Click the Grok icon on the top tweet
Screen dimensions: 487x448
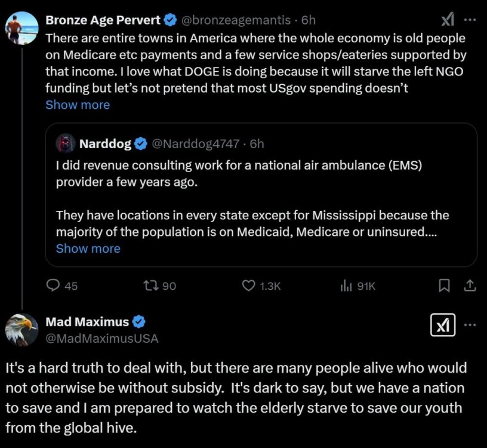pyautogui.click(x=448, y=21)
